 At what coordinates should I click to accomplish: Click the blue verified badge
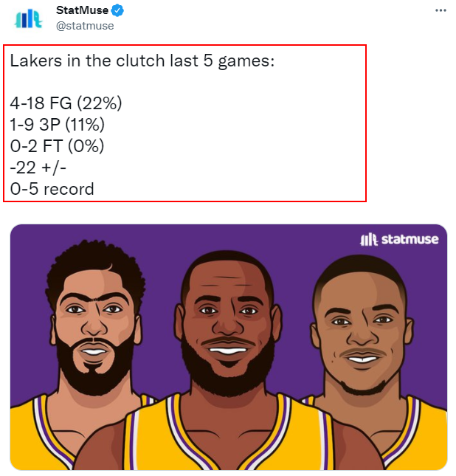coord(117,10)
